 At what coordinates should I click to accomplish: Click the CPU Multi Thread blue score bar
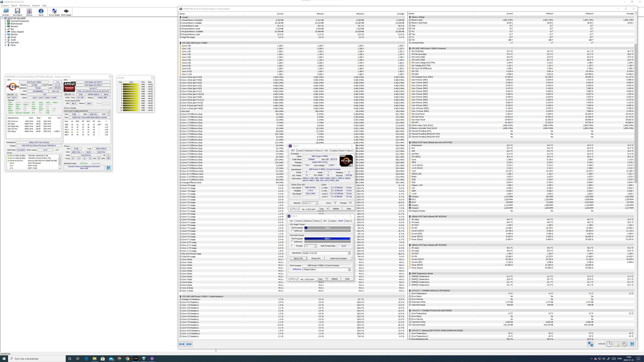327,239
